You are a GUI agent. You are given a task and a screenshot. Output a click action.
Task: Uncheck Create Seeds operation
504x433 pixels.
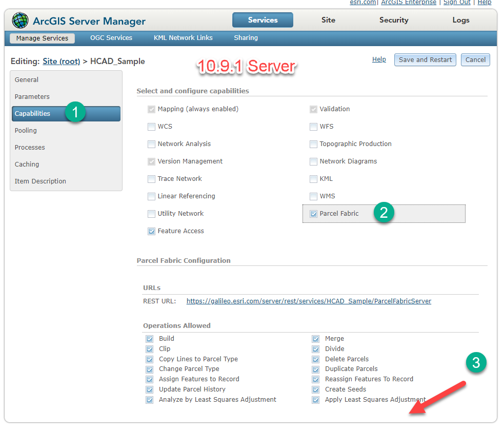tap(316, 390)
